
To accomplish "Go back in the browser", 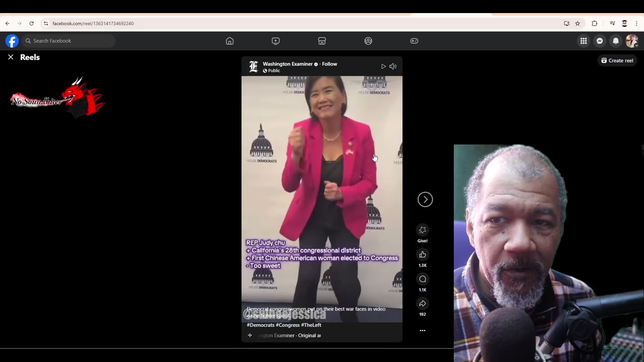I will 7,24.
